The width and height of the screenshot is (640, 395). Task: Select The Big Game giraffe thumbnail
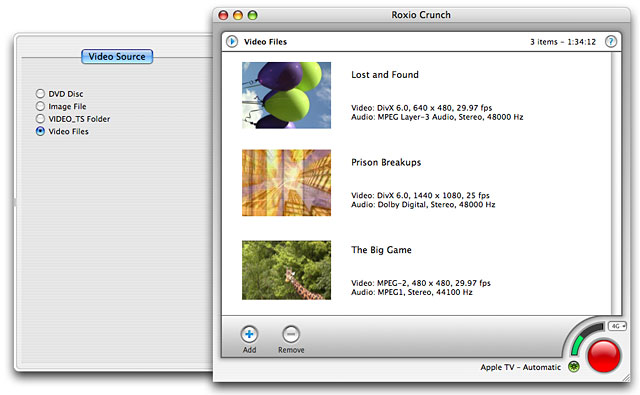coord(287,270)
